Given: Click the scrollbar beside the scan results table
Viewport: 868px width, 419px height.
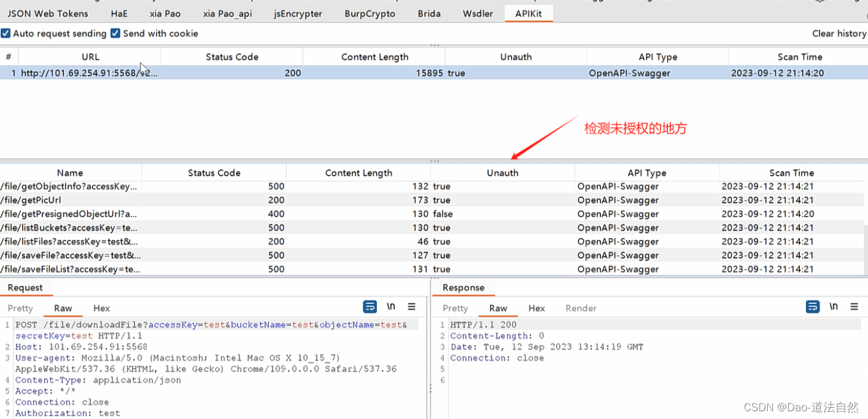Looking at the screenshot, I should (864, 251).
